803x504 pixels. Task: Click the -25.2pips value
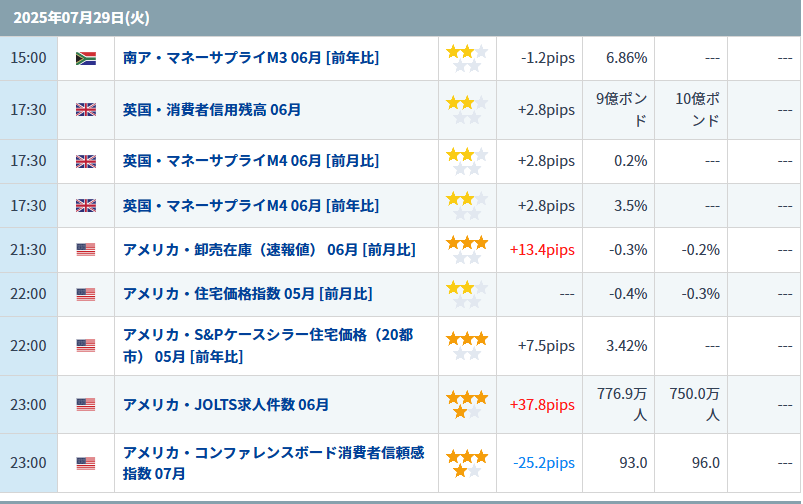point(544,463)
